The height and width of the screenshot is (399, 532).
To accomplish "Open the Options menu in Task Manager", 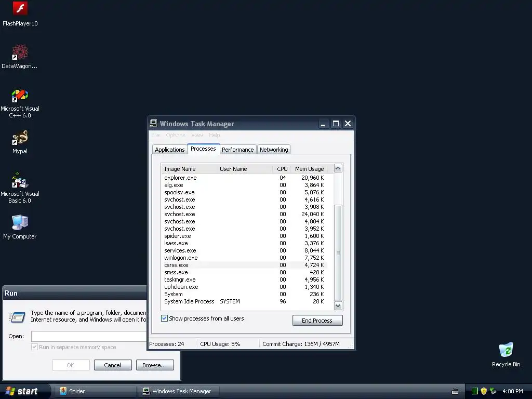I will coord(176,135).
